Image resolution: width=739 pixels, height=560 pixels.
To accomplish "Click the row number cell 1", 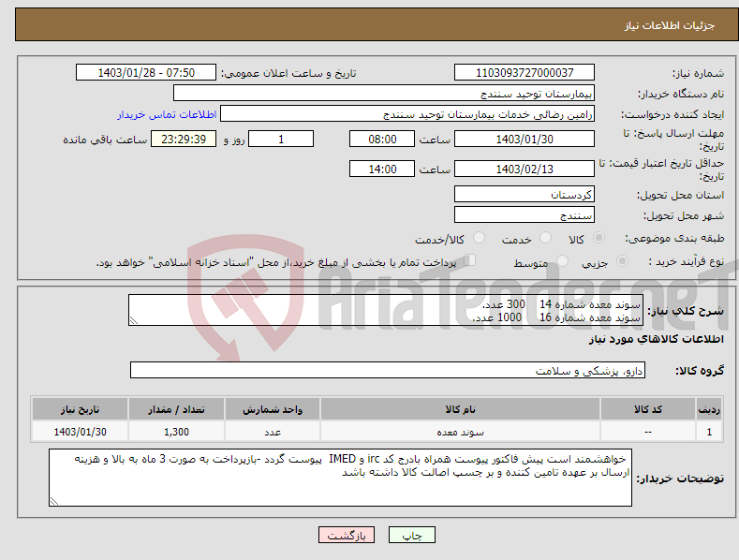I will (709, 432).
